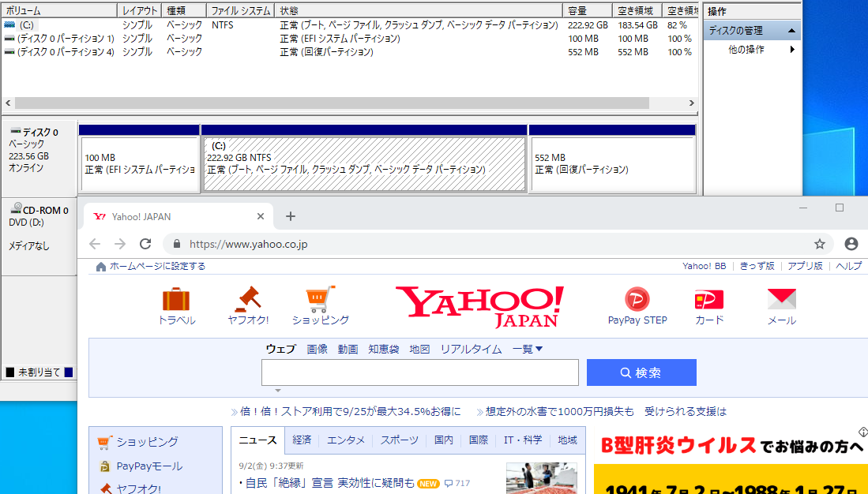
Task: Open the アプリ版 link
Action: pyautogui.click(x=805, y=266)
